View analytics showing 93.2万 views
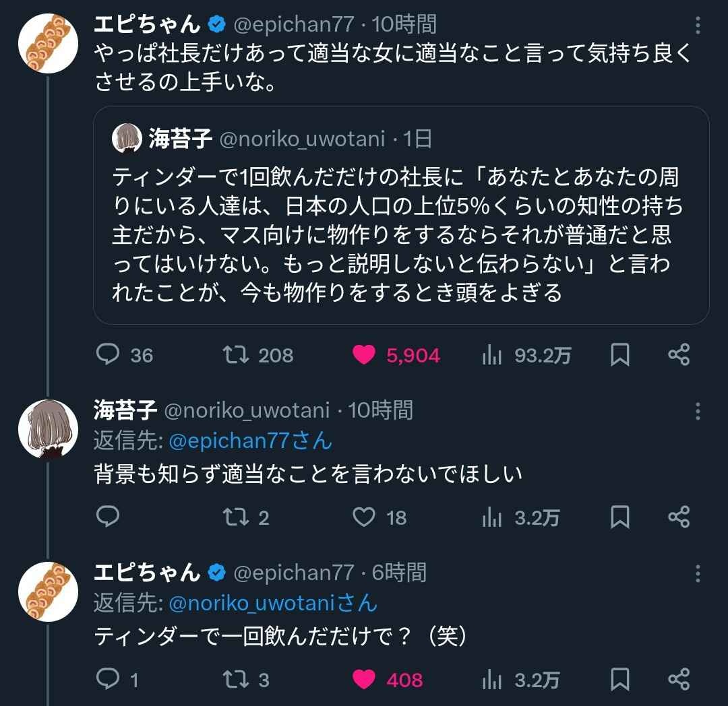The height and width of the screenshot is (706, 728). 491,355
